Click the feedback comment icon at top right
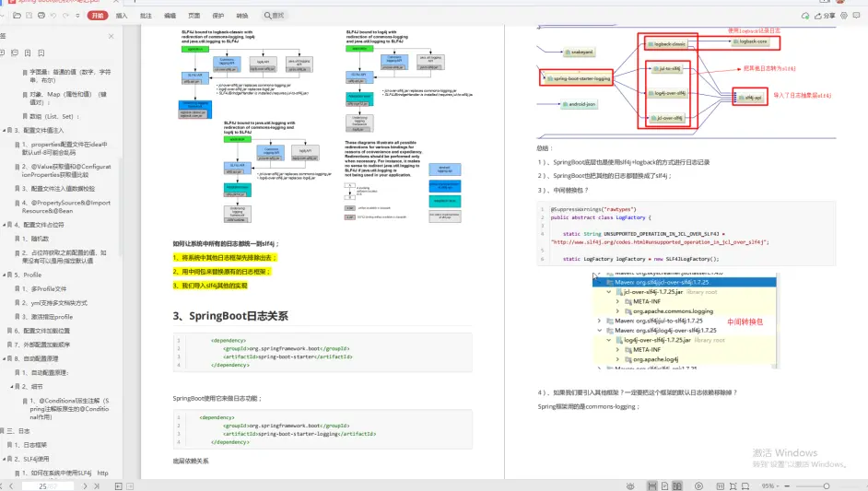Screen dimensions: 868x491 [856, 16]
